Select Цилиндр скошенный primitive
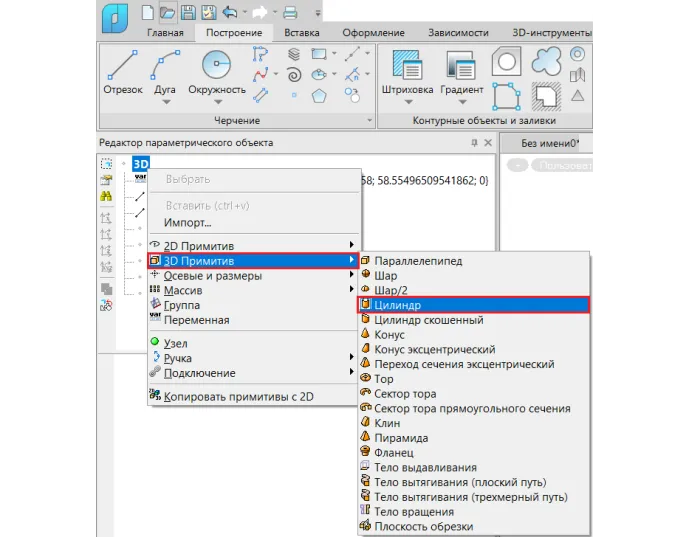The width and height of the screenshot is (688, 537). (474, 320)
